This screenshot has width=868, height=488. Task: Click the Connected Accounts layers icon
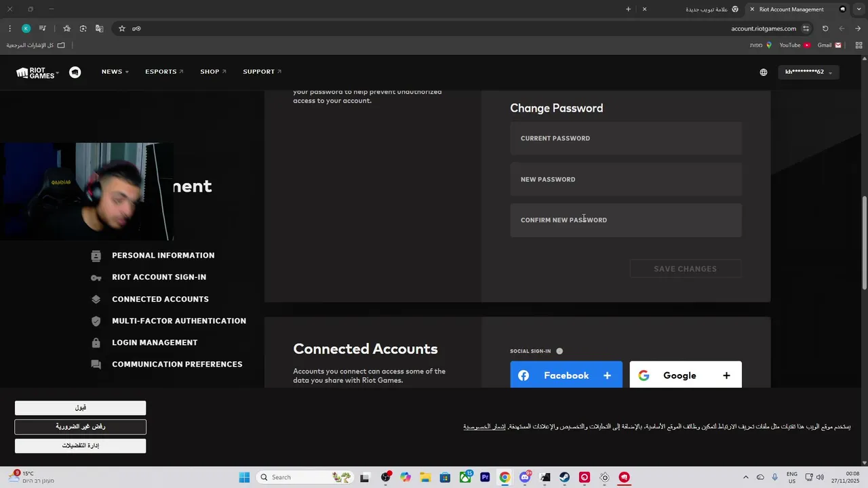(96, 299)
